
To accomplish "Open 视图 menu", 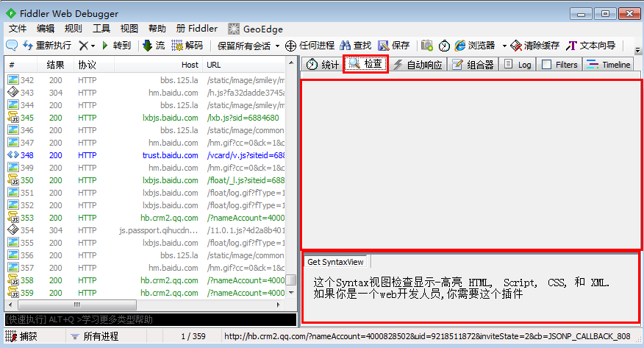I will [129, 29].
